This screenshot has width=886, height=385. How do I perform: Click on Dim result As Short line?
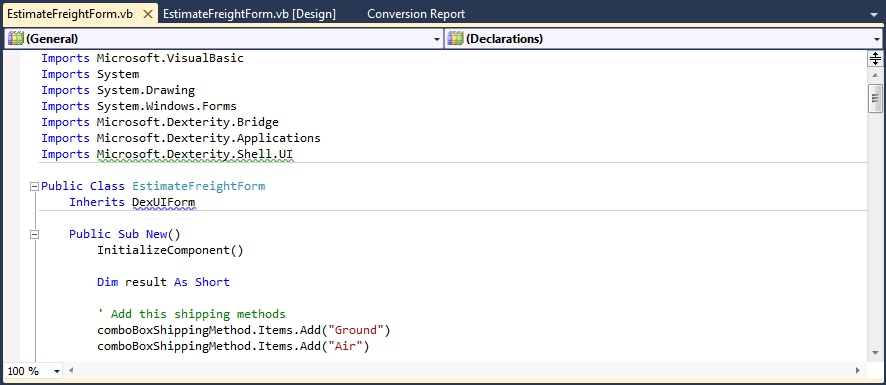[163, 282]
